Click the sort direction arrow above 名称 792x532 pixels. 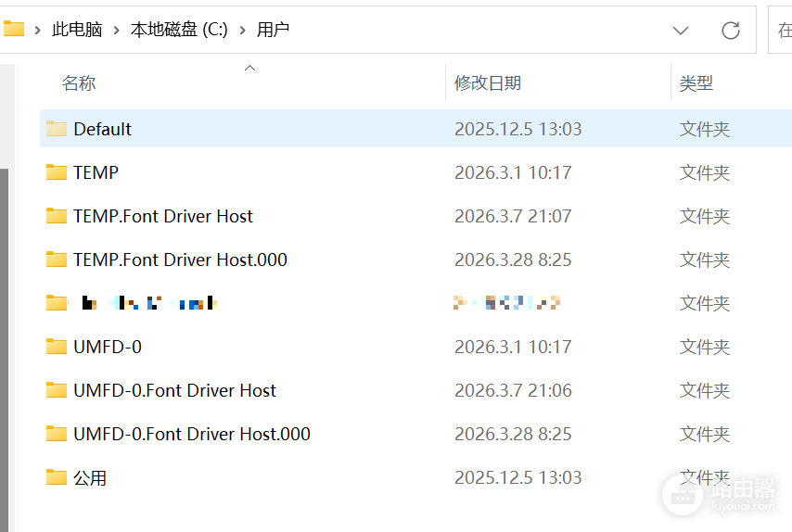tap(249, 68)
